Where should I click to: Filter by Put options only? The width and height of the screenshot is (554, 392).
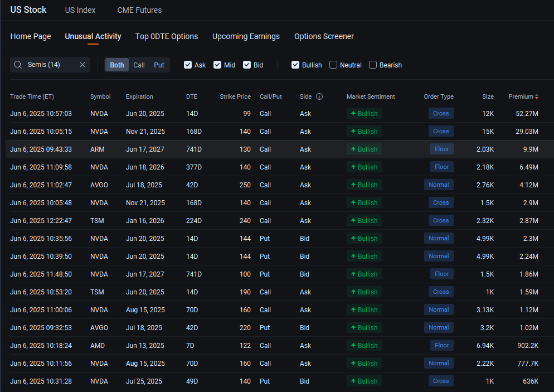click(159, 65)
